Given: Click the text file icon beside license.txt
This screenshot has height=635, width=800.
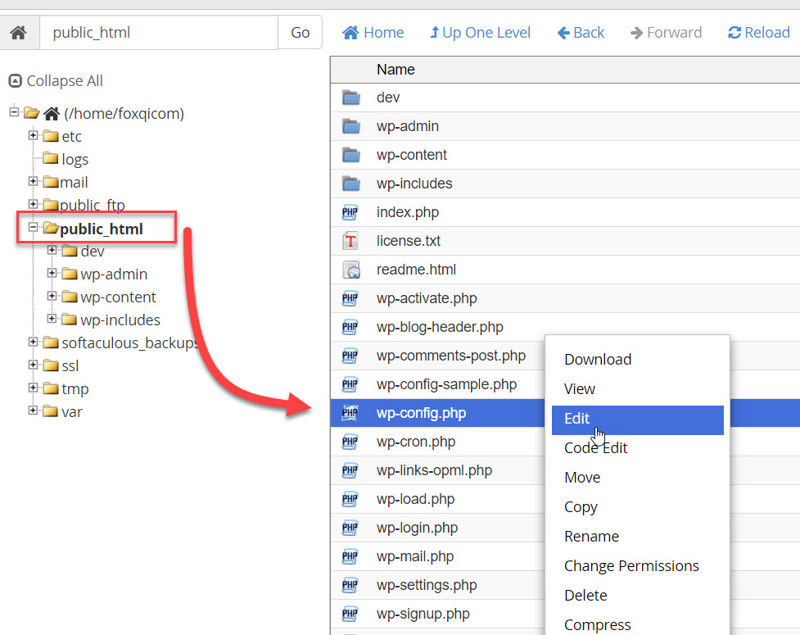Looking at the screenshot, I should [x=349, y=241].
